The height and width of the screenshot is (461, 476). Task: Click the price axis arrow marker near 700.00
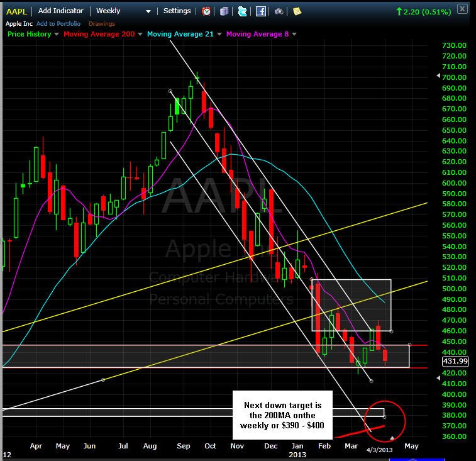click(438, 75)
